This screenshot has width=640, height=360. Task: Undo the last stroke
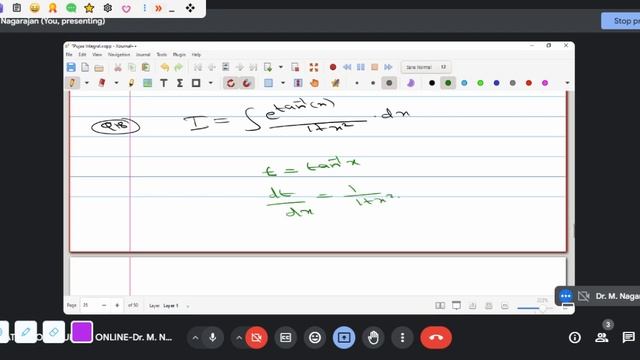click(164, 67)
